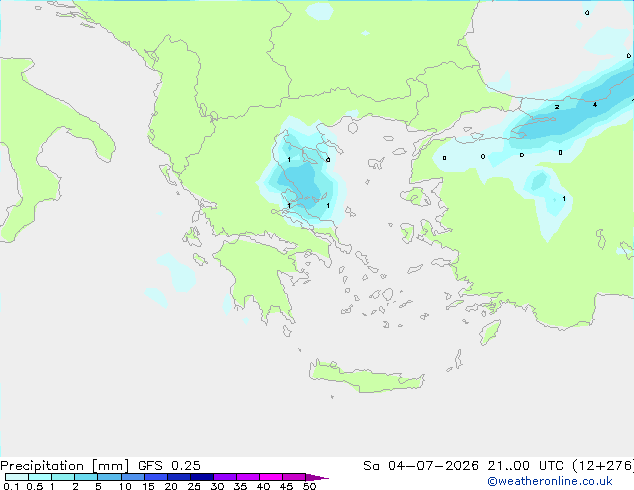Select the 10 mm legend color swatch
Viewport: 634px width, 490px height.
point(132,477)
